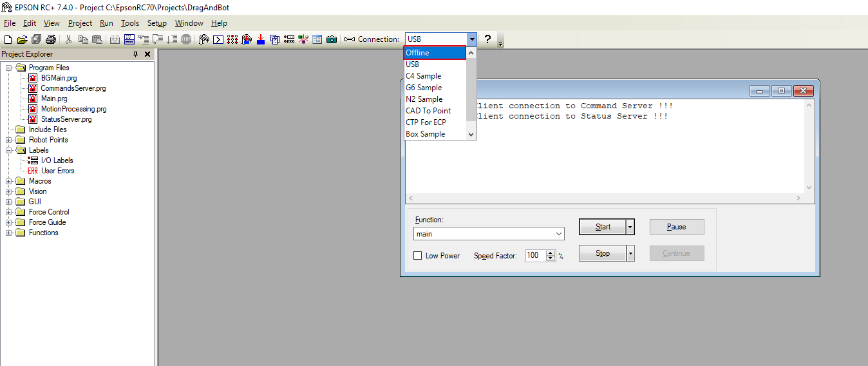Expand the Robot Points folder
The image size is (868, 366).
tap(9, 140)
